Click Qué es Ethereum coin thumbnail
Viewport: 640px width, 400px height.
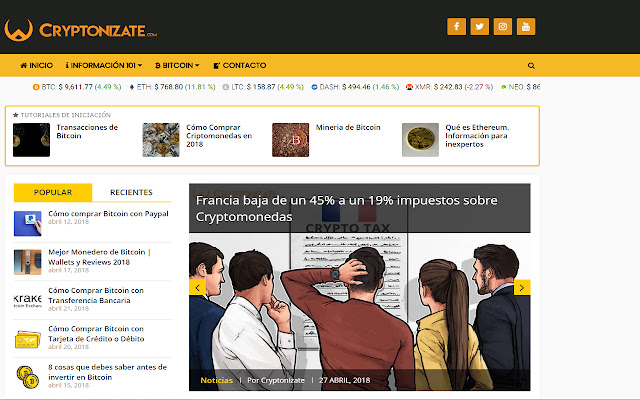click(420, 140)
